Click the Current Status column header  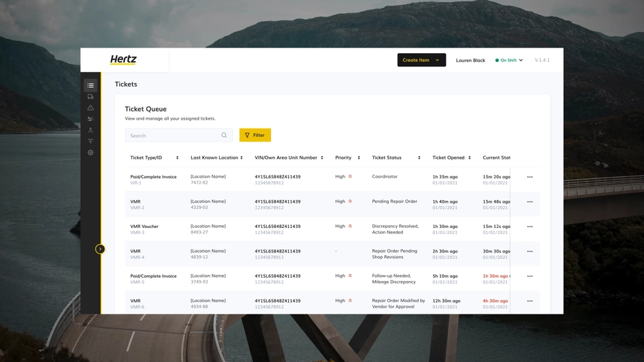point(496,158)
